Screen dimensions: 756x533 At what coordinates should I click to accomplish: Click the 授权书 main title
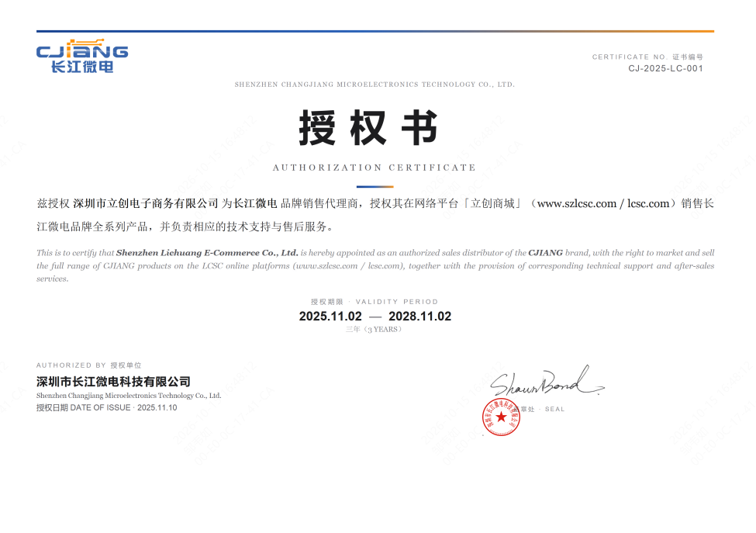tap(368, 128)
